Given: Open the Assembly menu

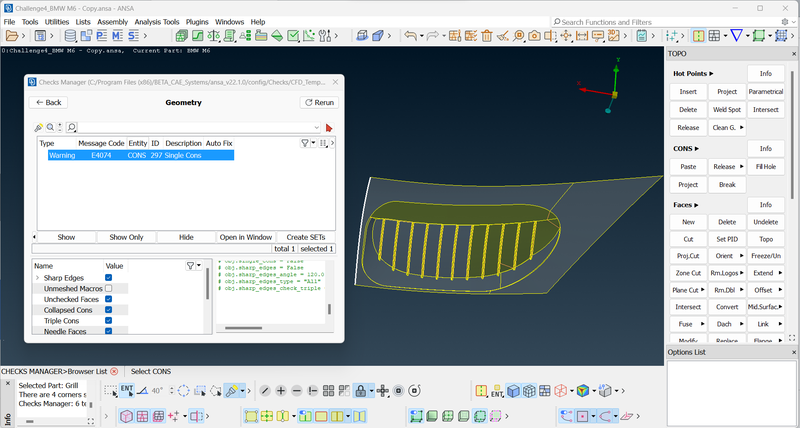Looking at the screenshot, I should click(x=112, y=22).
